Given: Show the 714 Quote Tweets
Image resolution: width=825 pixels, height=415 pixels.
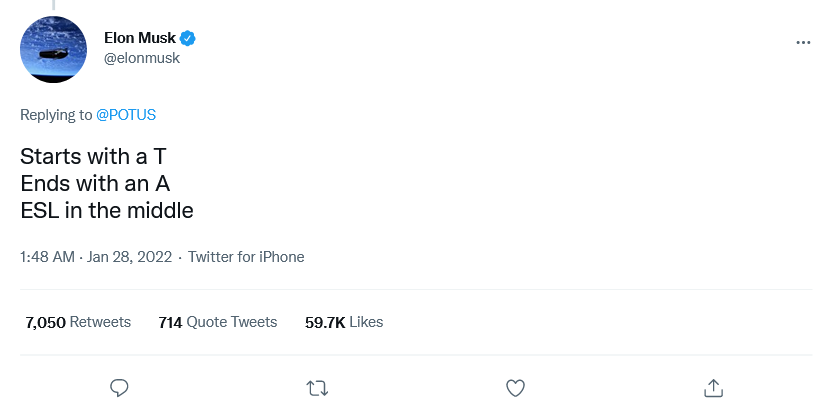Looking at the screenshot, I should coord(218,322).
